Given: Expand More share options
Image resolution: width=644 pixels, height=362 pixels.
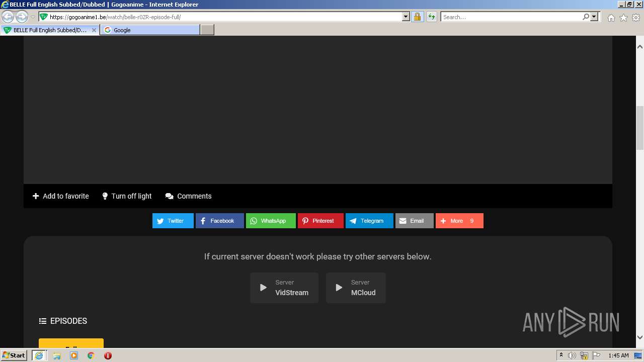Looking at the screenshot, I should click(459, 221).
